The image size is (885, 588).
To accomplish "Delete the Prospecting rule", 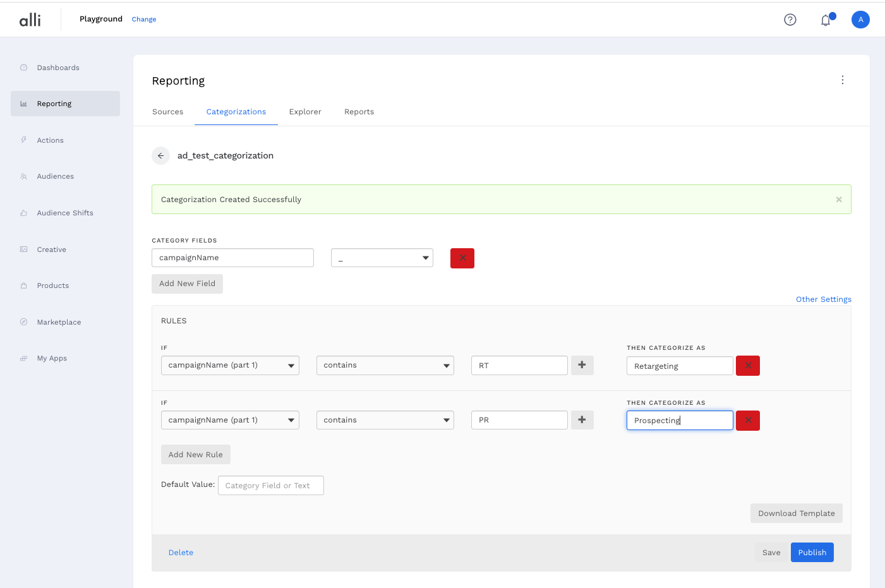I will (748, 421).
